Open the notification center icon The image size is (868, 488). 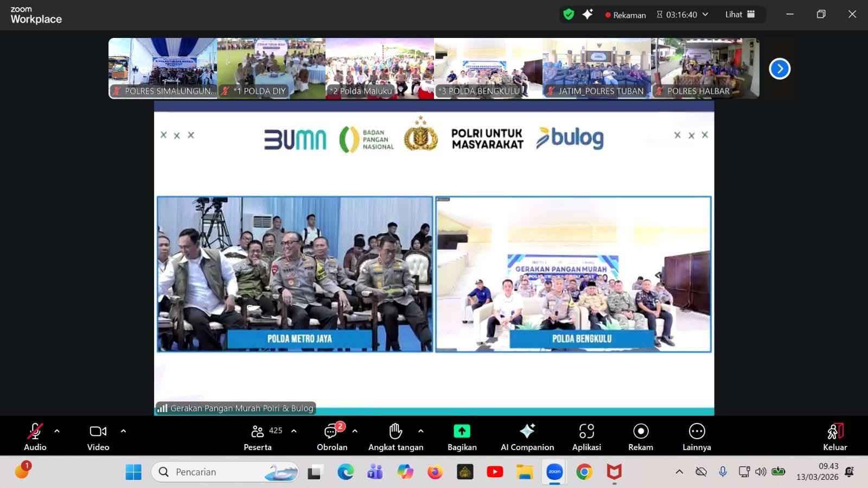point(850,472)
